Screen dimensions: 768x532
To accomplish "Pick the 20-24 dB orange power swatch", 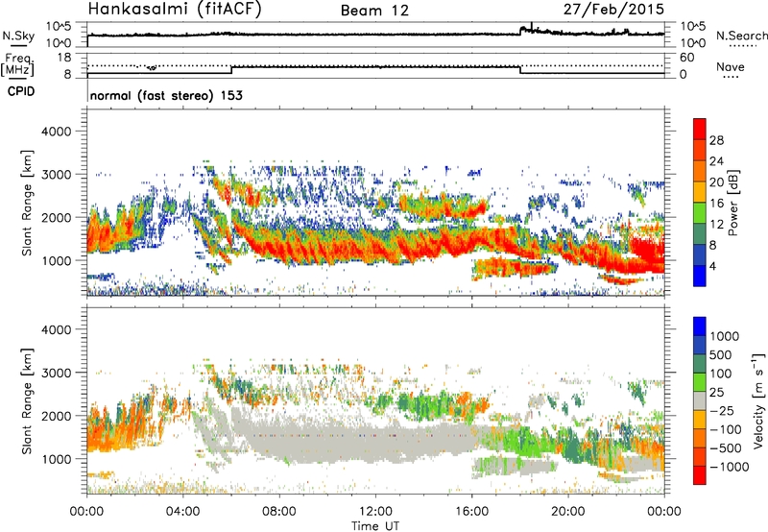I will coord(700,172).
